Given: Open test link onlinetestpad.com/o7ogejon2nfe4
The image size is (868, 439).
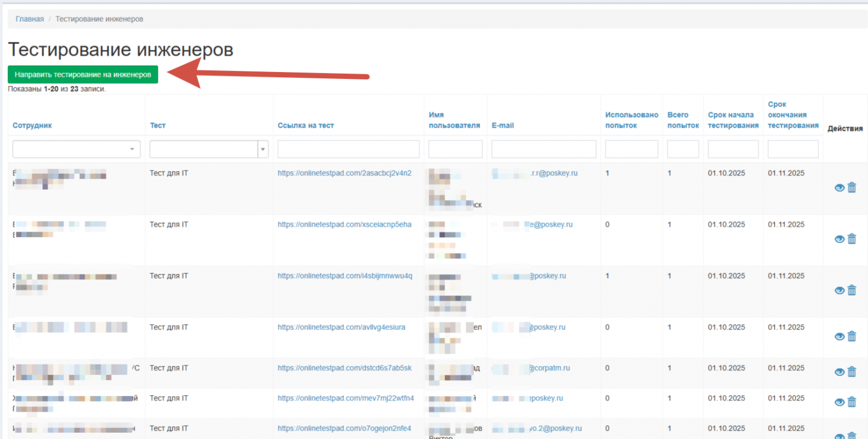Looking at the screenshot, I should click(344, 428).
